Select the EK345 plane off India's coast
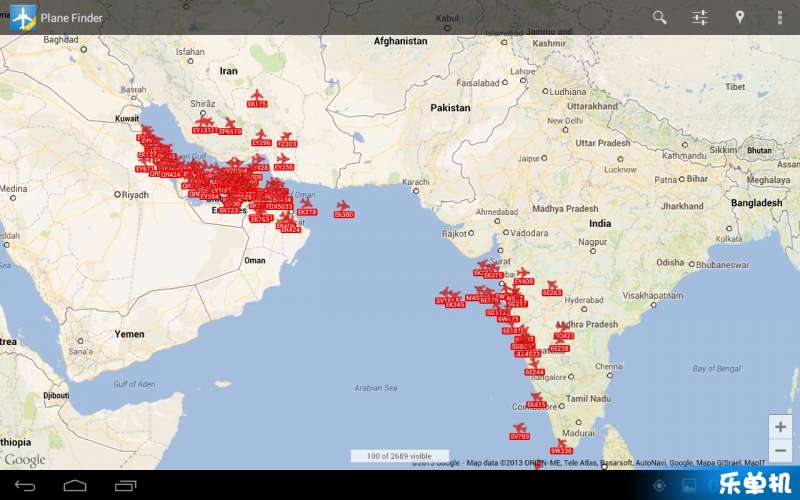 click(x=455, y=300)
